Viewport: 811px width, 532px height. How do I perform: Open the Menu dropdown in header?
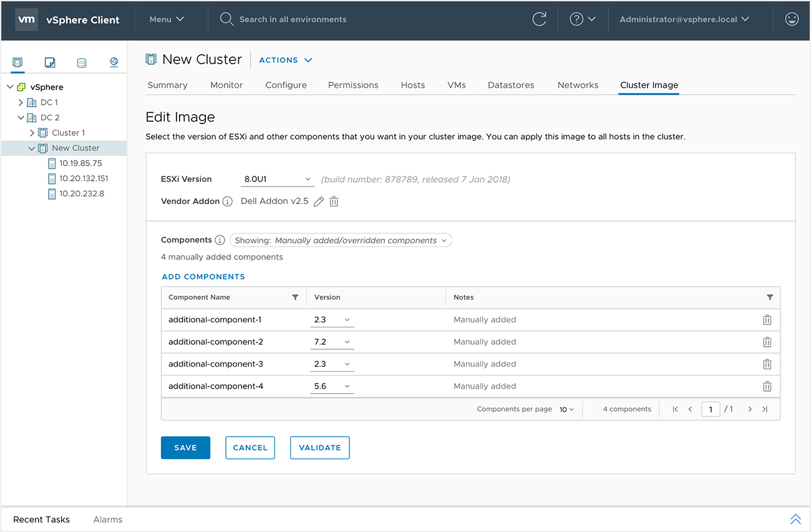pyautogui.click(x=167, y=19)
